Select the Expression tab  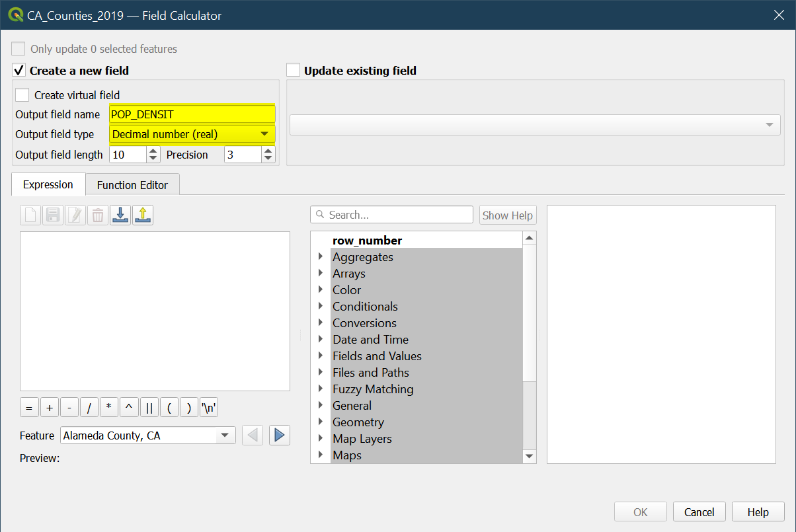tap(48, 184)
